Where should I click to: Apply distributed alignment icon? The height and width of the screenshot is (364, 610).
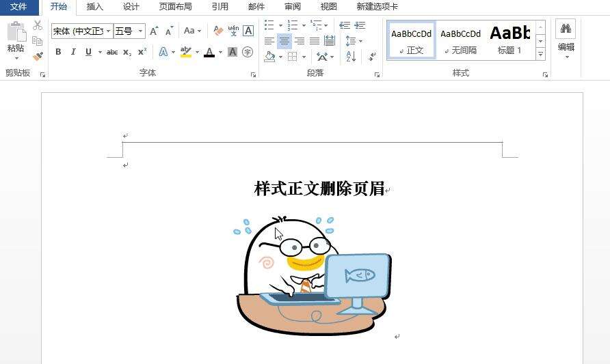[x=330, y=41]
